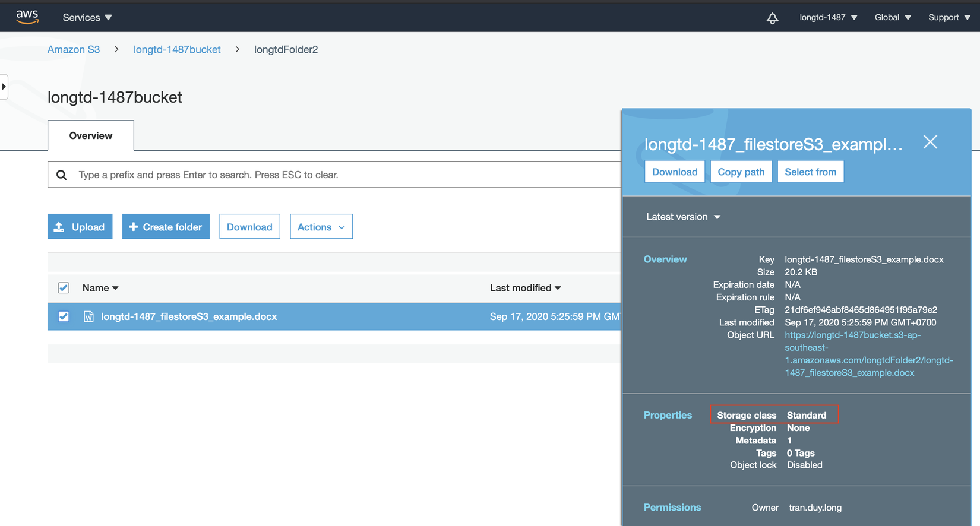The image size is (980, 526).
Task: Sort by the Last modified column header
Action: click(526, 288)
